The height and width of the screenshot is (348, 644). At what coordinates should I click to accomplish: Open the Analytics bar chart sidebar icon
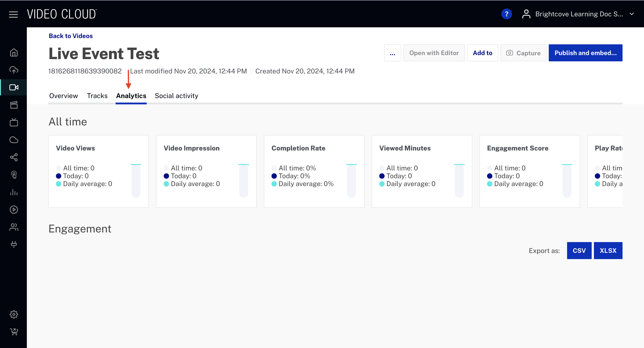tap(14, 192)
